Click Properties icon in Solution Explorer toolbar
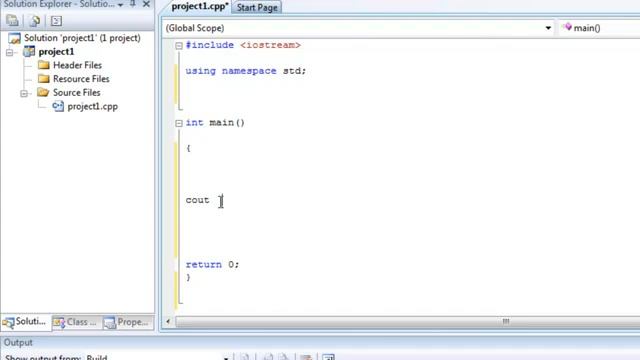 tap(12, 21)
